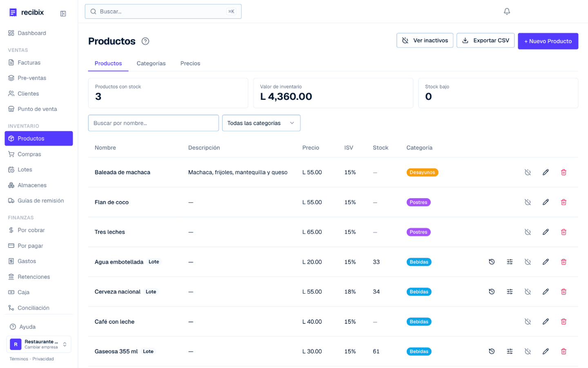Deactivate the Baleada de machaca product

(528, 172)
